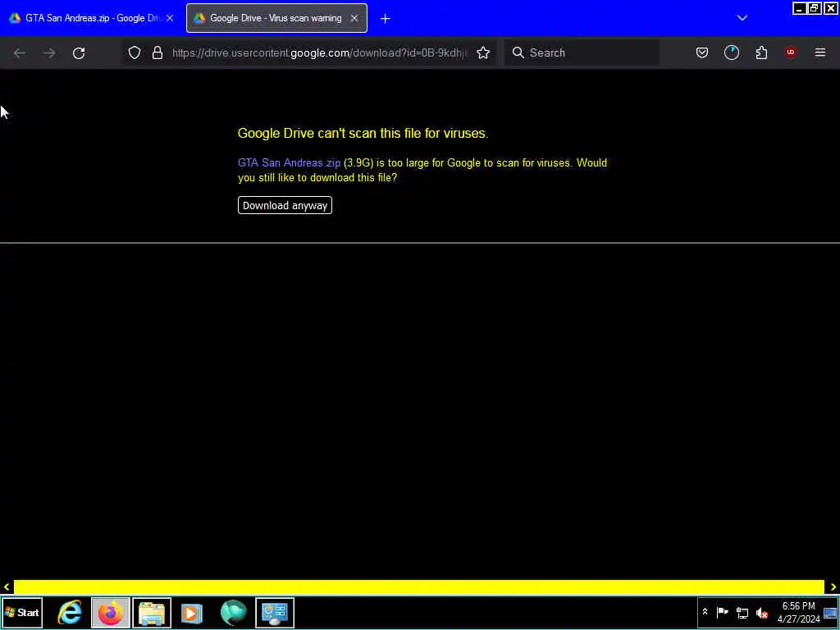Select the Virus scan warning tab
Screen dimensions: 840x630
click(x=276, y=18)
